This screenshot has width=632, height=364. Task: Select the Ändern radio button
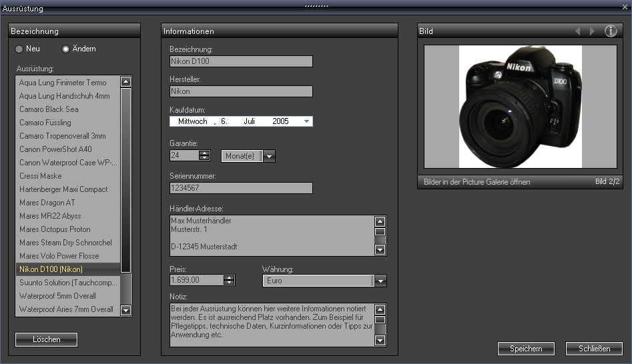[x=65, y=49]
